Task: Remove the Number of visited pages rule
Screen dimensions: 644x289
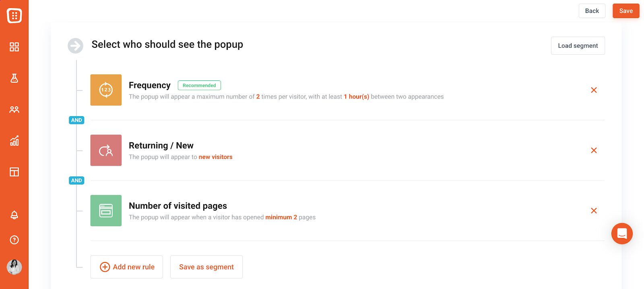Action: 594,211
